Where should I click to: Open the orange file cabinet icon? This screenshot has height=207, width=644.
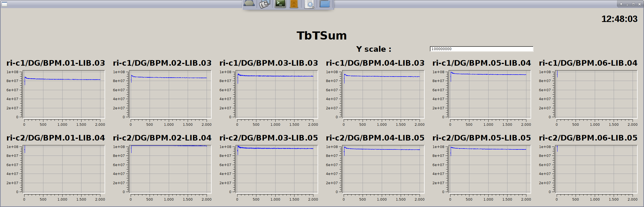[294, 4]
